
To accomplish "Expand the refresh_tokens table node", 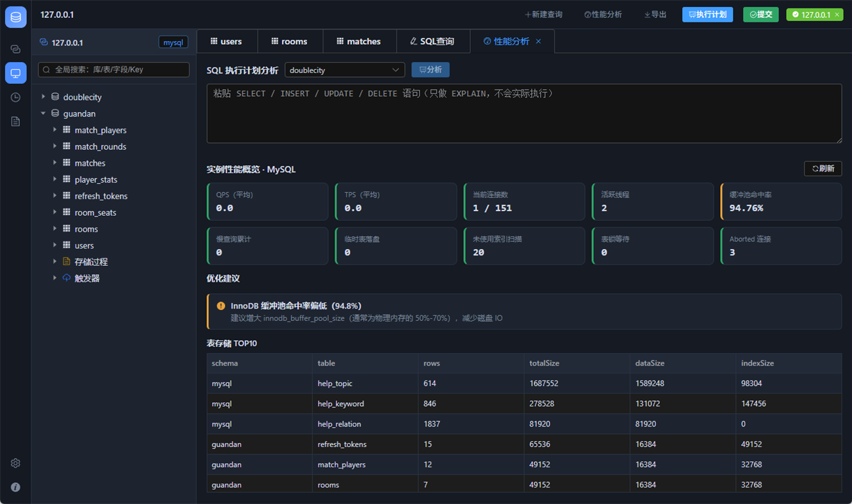I will point(54,195).
